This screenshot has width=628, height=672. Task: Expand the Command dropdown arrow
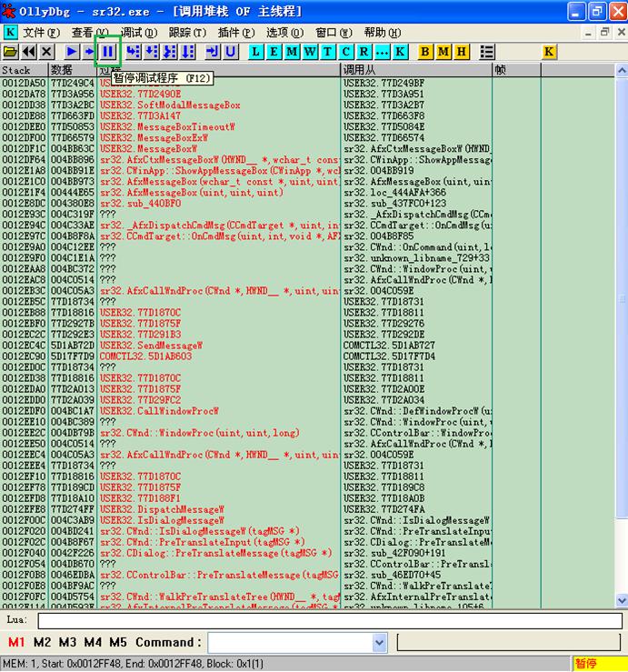click(x=379, y=642)
